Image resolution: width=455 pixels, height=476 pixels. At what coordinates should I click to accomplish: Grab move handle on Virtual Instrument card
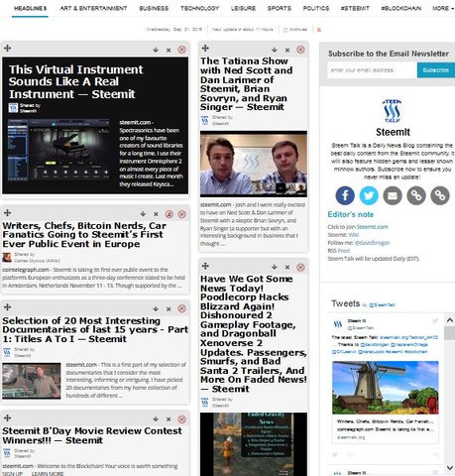point(7,49)
